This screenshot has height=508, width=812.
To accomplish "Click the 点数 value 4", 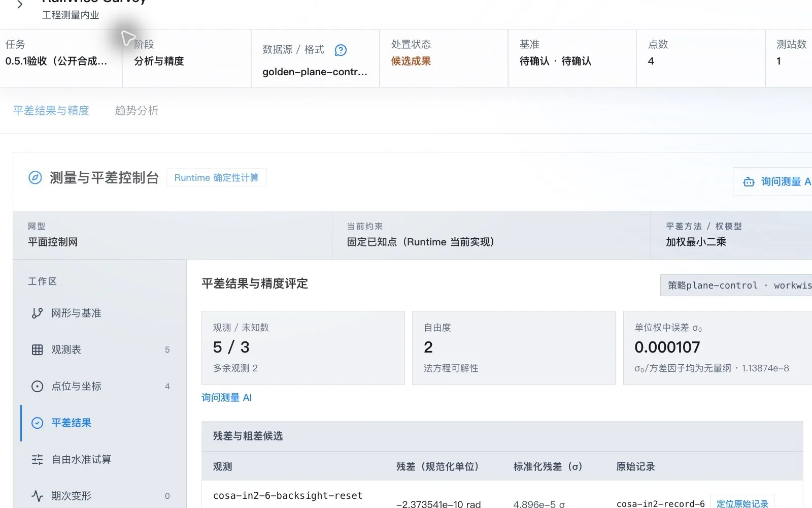I will point(651,61).
